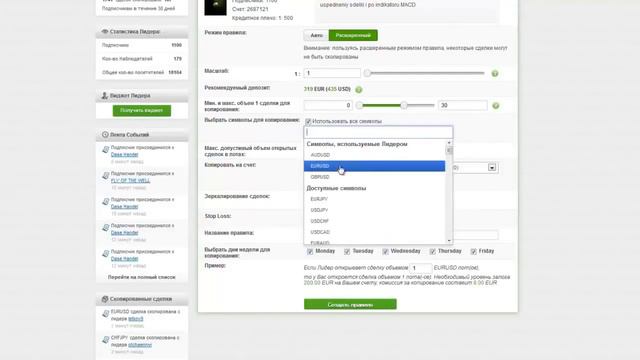The height and width of the screenshot is (360, 640).
Task: Click the green Получить виджет button
Action: pyautogui.click(x=142, y=111)
